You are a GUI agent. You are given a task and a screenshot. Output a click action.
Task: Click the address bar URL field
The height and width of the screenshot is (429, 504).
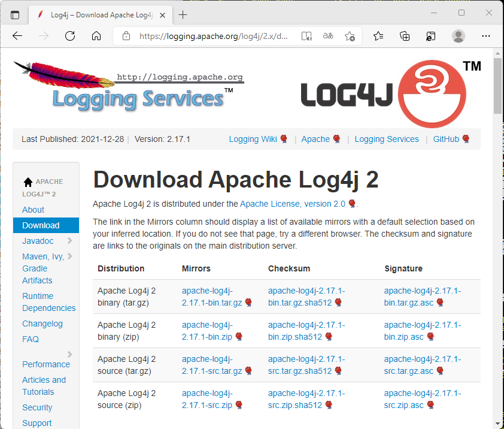click(x=214, y=36)
